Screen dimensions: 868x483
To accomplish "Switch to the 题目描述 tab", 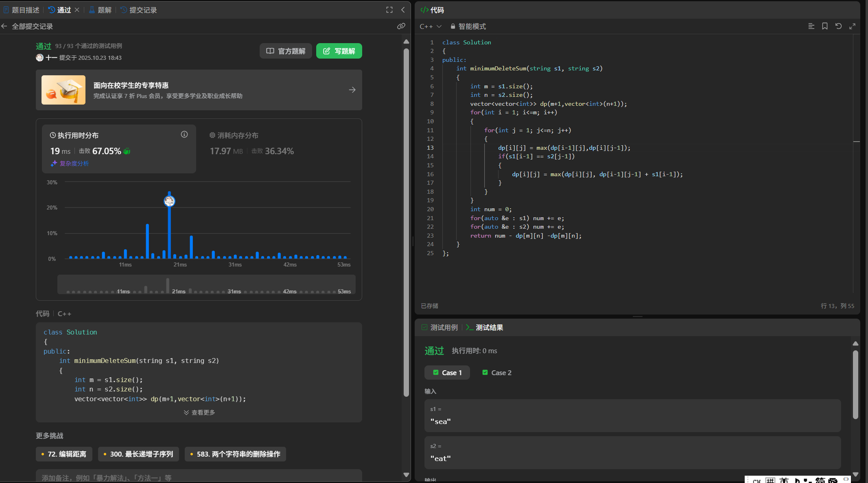I will click(22, 10).
